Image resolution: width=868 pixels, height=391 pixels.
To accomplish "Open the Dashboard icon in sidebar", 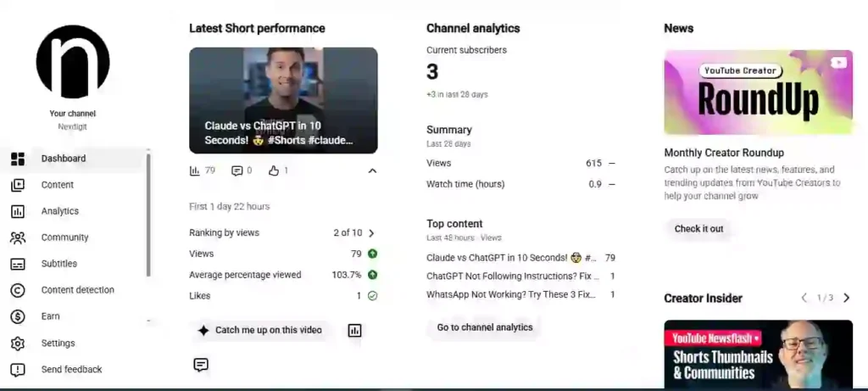I will click(x=18, y=159).
